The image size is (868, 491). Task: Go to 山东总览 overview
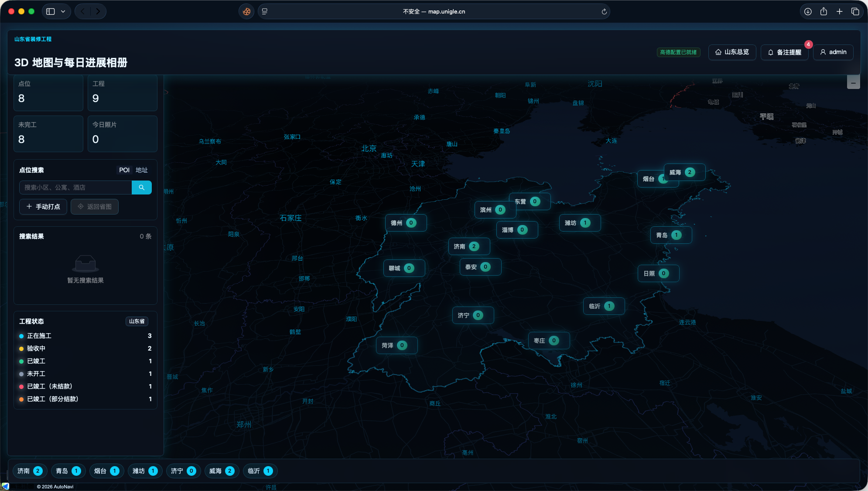732,52
